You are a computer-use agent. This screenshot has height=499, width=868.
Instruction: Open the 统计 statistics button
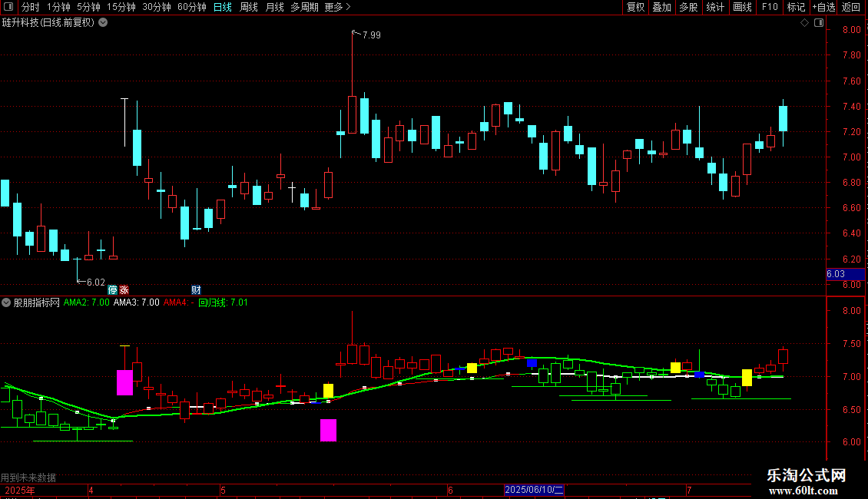[x=715, y=7]
